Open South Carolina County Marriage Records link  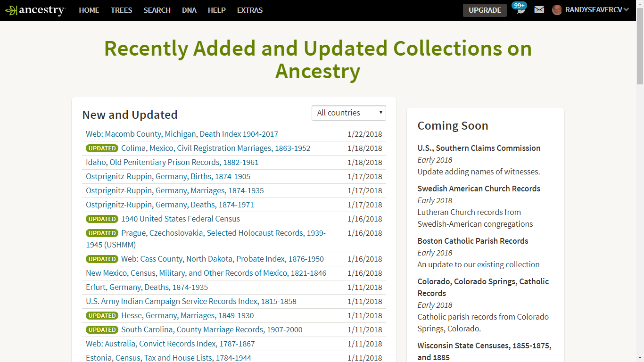212,329
